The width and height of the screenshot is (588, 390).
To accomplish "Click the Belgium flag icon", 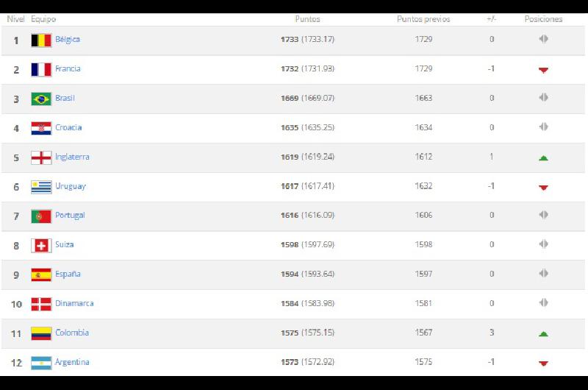I will (x=41, y=40).
